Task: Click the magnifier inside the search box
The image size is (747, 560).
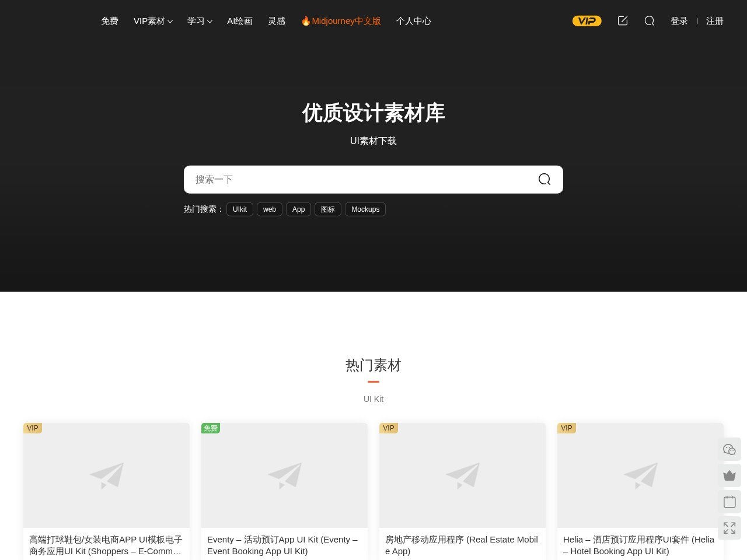Action: pyautogui.click(x=544, y=179)
